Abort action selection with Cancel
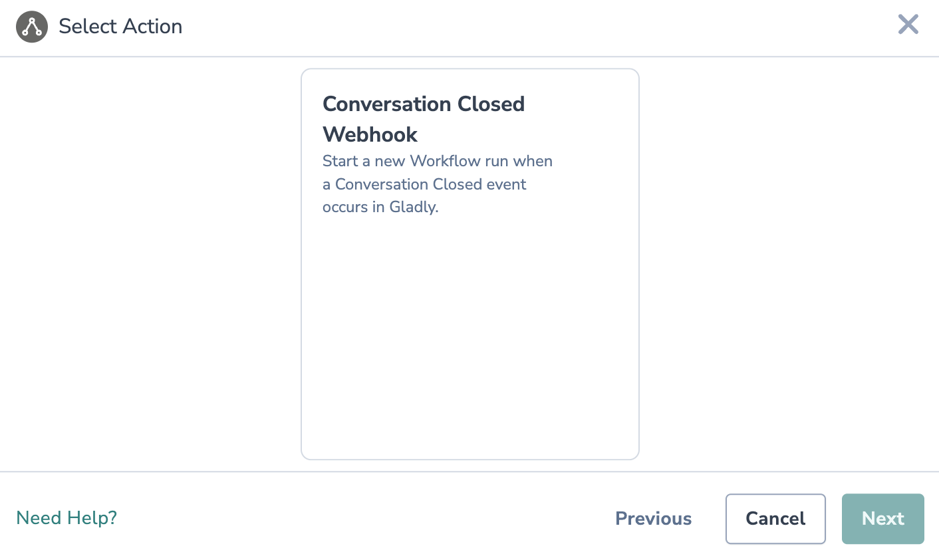 (775, 519)
